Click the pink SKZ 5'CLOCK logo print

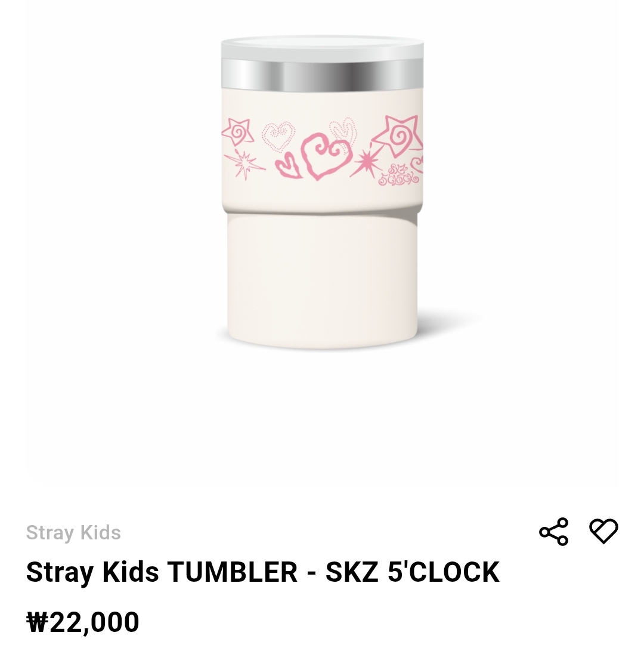click(x=398, y=175)
